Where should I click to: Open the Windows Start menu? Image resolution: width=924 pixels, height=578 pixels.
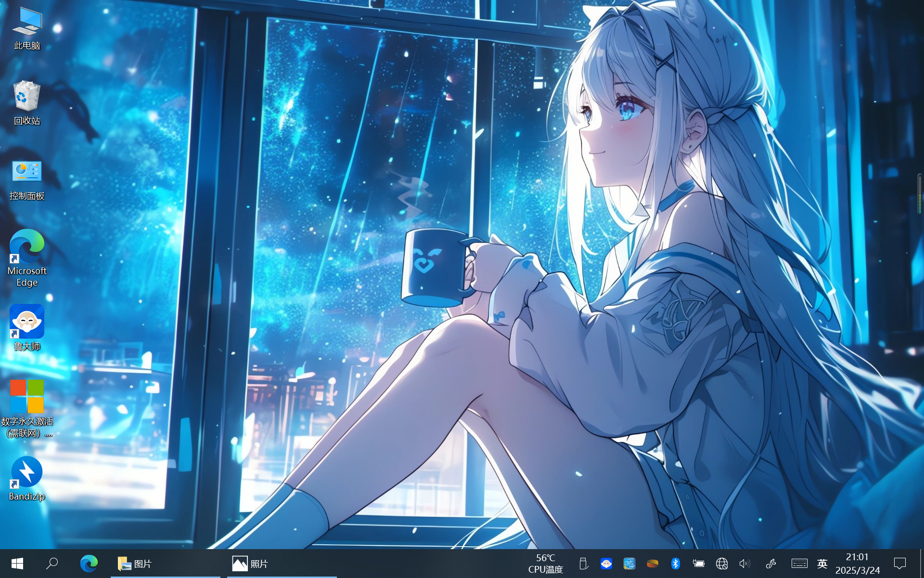coord(17,563)
